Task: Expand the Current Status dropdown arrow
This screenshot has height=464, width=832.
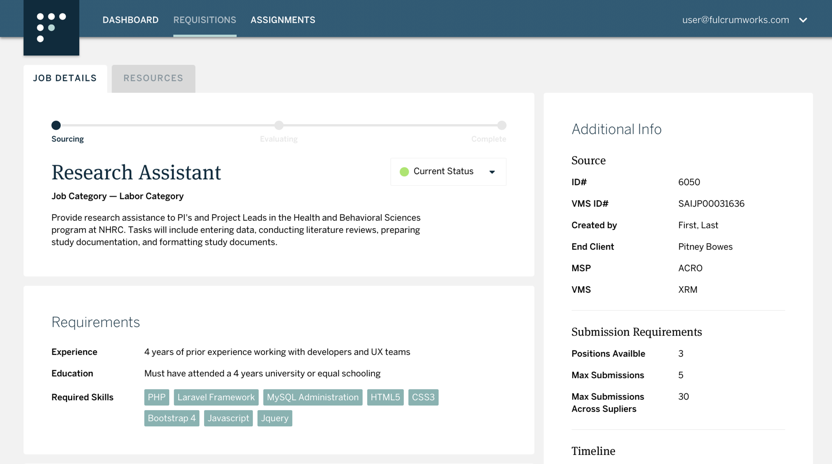Action: tap(492, 172)
